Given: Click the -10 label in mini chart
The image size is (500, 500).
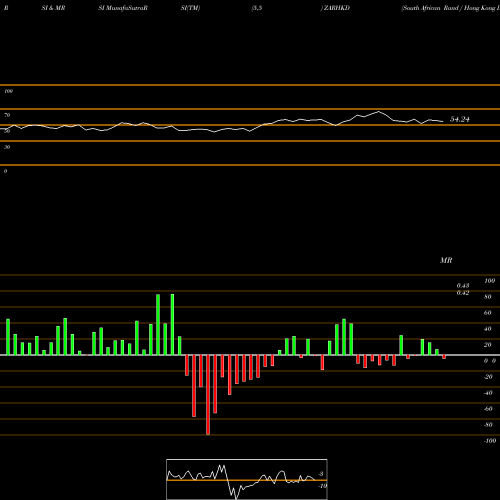Looking at the screenshot, I should point(322,486).
